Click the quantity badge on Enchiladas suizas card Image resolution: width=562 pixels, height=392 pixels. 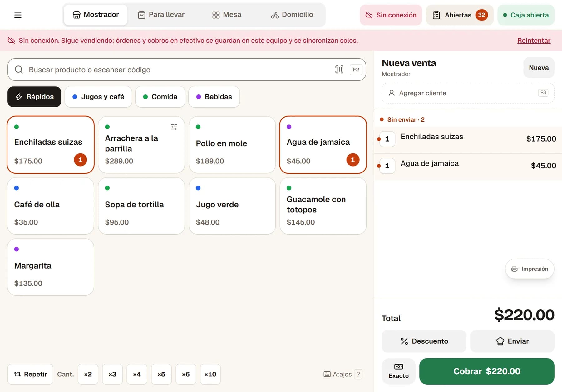[80, 160]
